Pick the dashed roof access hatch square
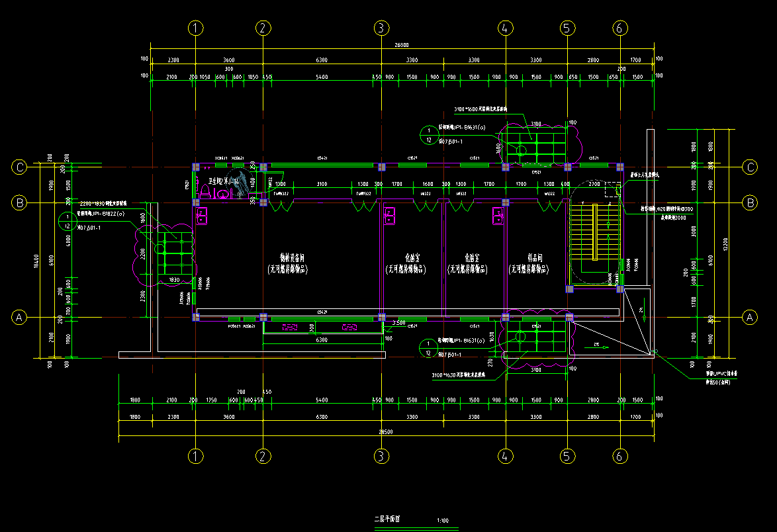Viewport: 777px width, 532px height. click(612, 189)
